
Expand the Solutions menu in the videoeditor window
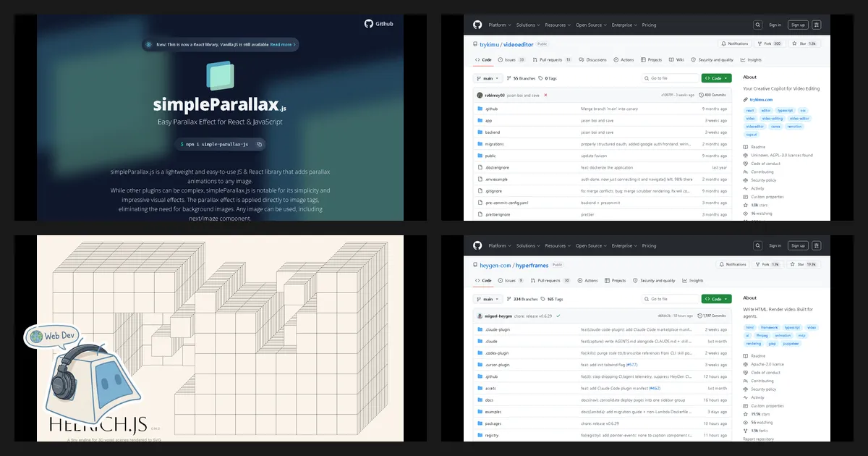tap(527, 25)
